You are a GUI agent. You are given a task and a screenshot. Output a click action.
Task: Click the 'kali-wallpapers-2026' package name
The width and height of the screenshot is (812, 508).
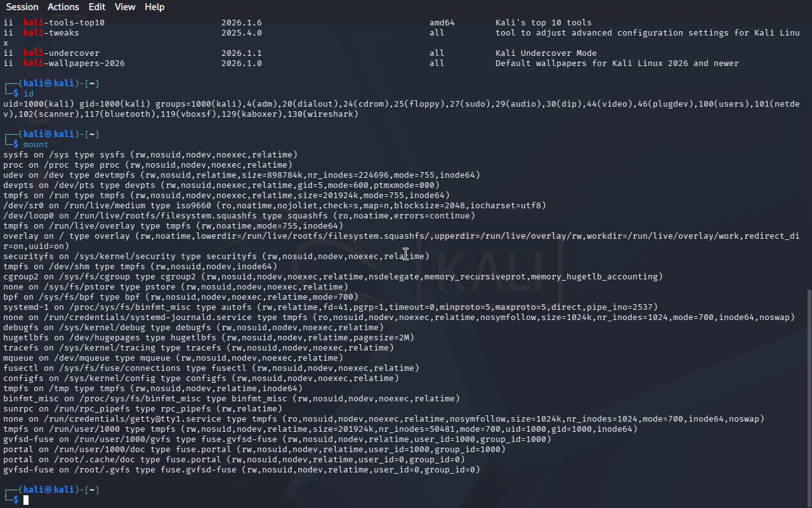pyautogui.click(x=74, y=63)
